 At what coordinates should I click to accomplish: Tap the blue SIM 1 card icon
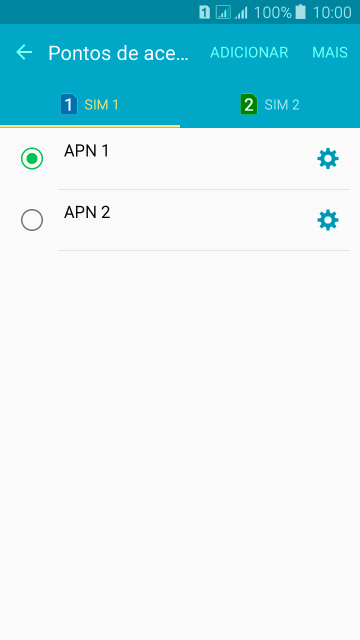click(69, 104)
